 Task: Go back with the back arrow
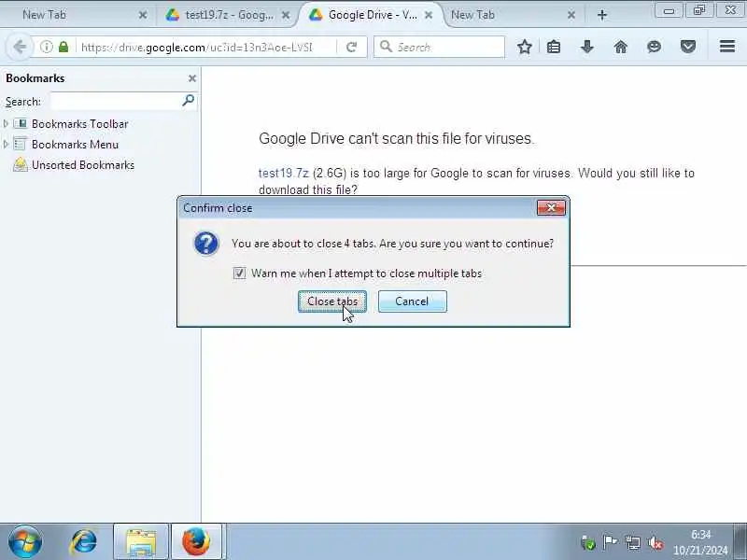tap(20, 47)
